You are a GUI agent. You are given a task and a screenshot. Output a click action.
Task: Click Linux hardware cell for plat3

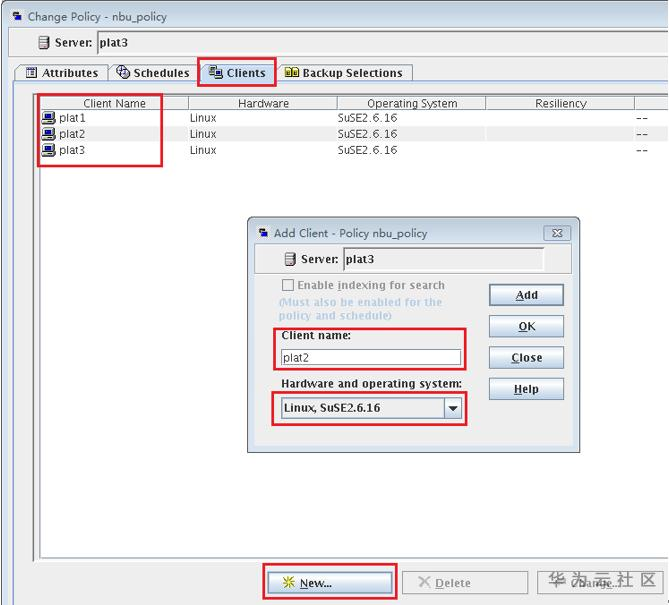pos(203,150)
